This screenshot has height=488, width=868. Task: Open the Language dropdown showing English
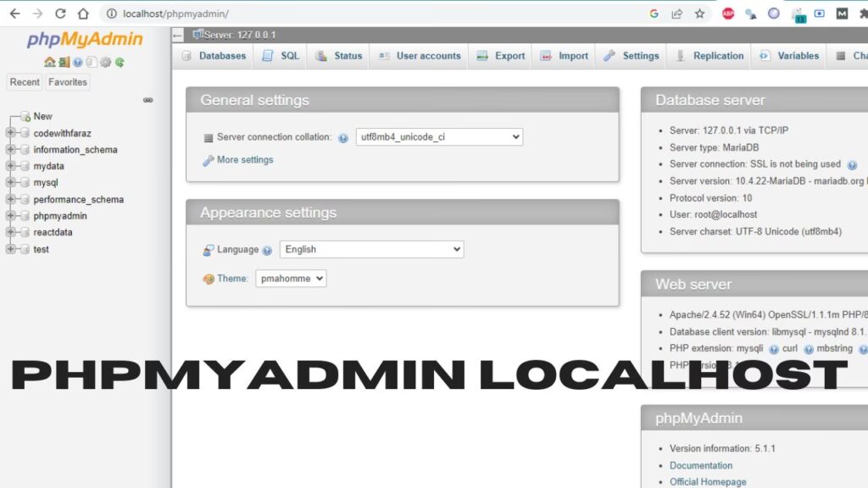click(x=371, y=249)
